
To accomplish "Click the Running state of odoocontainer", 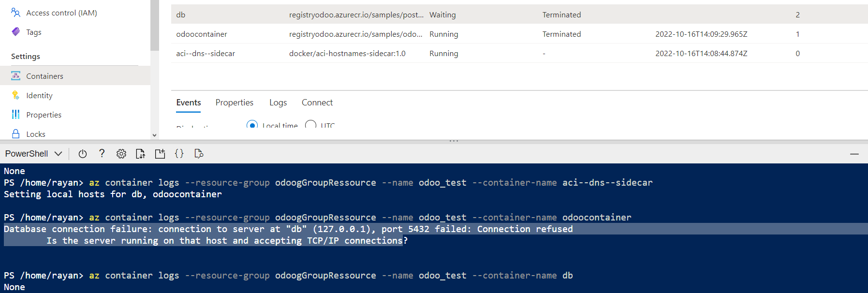I will [444, 34].
